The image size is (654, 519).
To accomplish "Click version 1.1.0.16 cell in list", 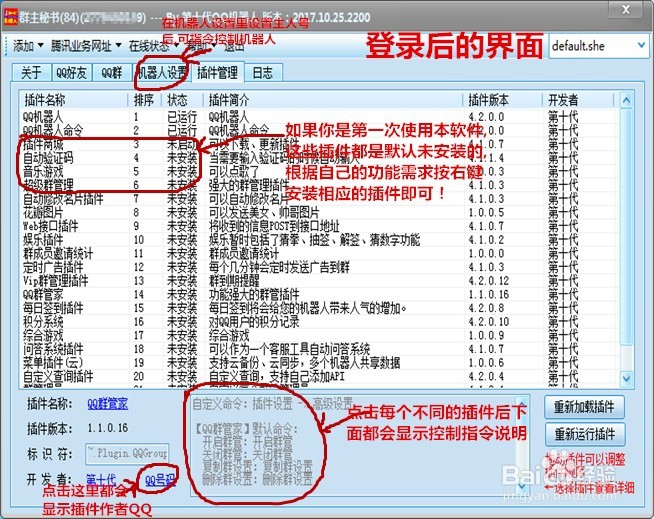I will coord(488,295).
